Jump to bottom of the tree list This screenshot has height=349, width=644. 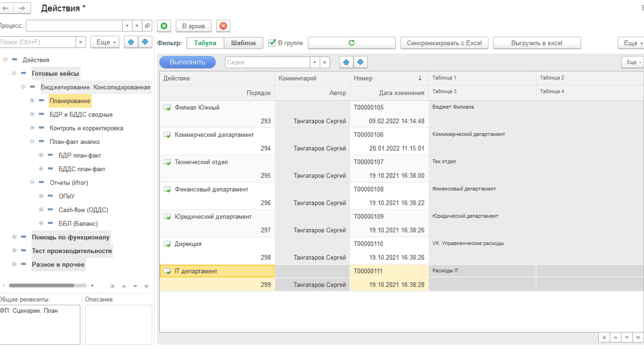[x=146, y=286]
